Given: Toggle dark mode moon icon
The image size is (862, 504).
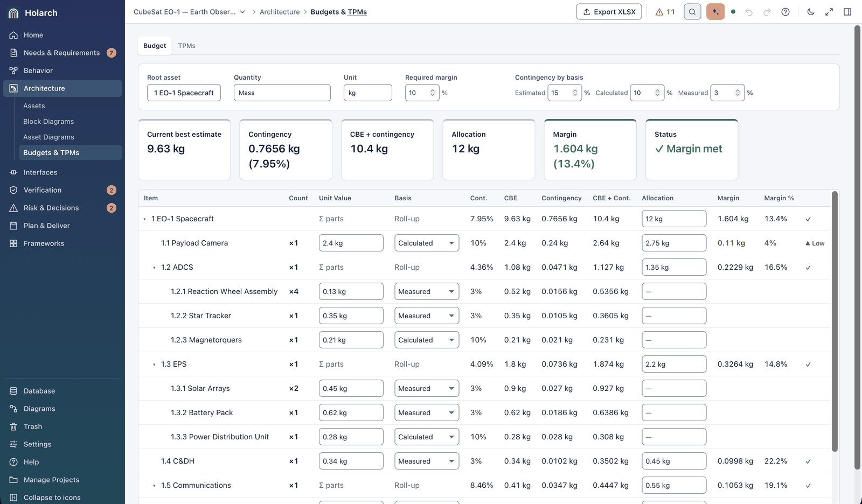Looking at the screenshot, I should coord(811,12).
